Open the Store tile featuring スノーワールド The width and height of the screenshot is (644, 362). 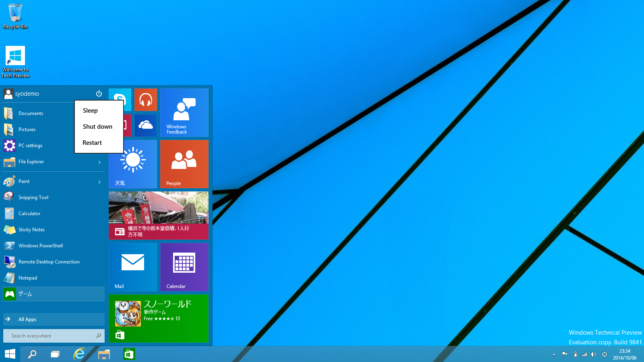coord(159,319)
